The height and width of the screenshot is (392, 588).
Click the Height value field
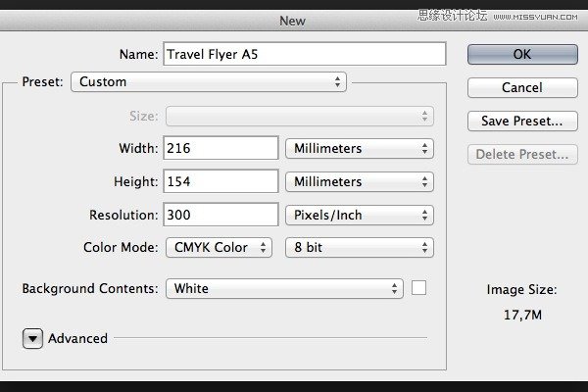(221, 181)
